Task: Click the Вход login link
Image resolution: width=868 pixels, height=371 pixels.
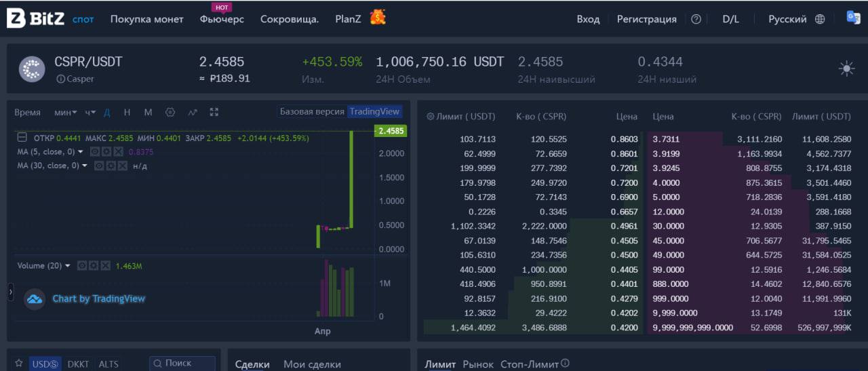Action: tap(588, 19)
